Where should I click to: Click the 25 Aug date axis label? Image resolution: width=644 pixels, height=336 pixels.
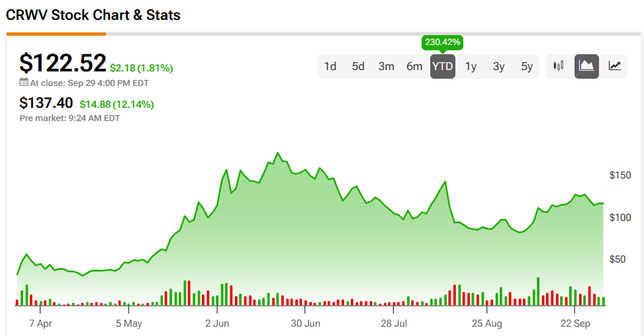tap(487, 323)
